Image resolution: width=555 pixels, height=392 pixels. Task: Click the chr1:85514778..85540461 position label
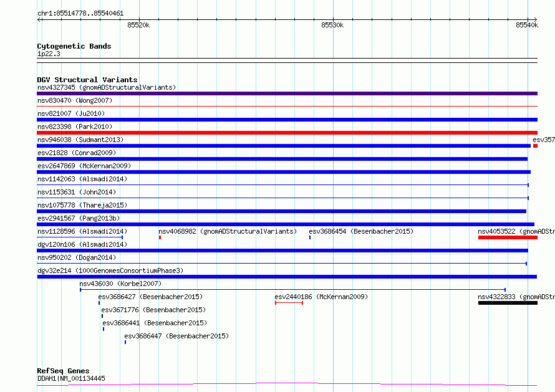[80, 14]
